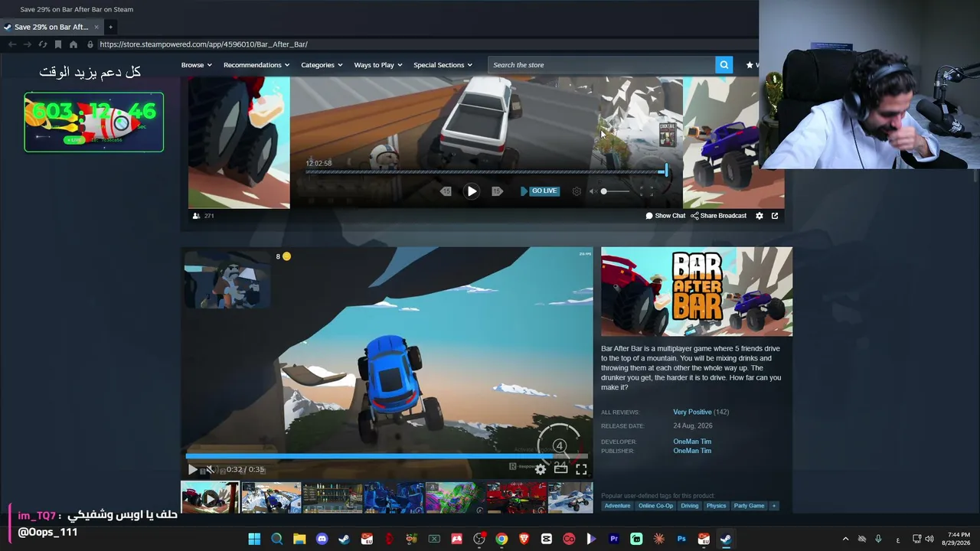Click the system tray microphone icon
Image resolution: width=980 pixels, height=551 pixels.
(x=878, y=539)
